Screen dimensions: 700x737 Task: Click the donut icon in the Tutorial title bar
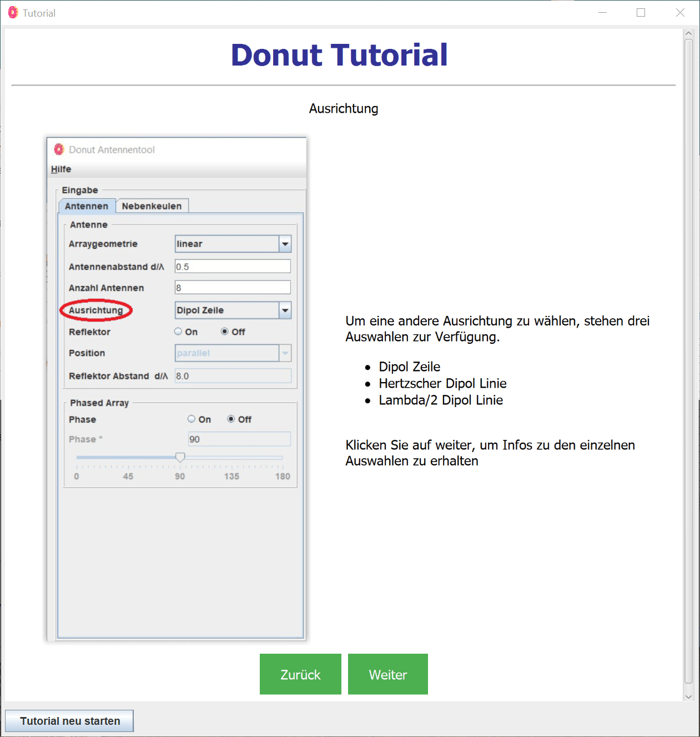coord(13,13)
